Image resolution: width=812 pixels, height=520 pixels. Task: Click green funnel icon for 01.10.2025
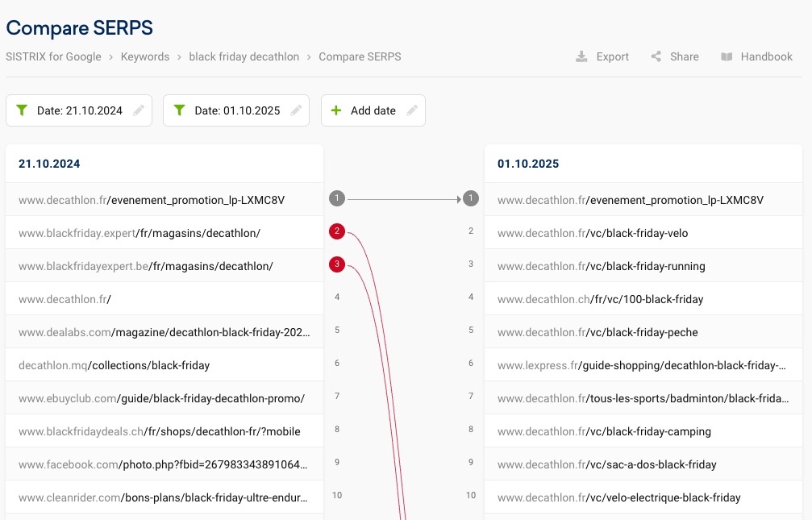[180, 110]
